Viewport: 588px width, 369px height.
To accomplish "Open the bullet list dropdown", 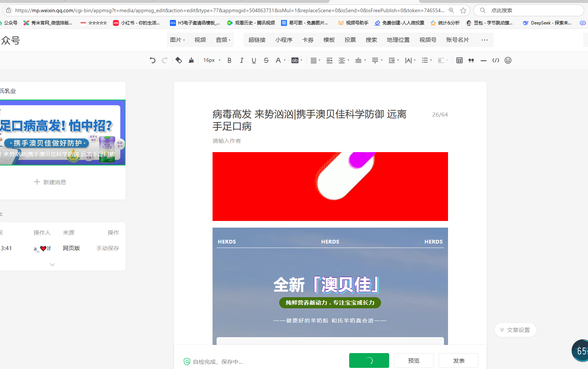I will tap(427, 60).
